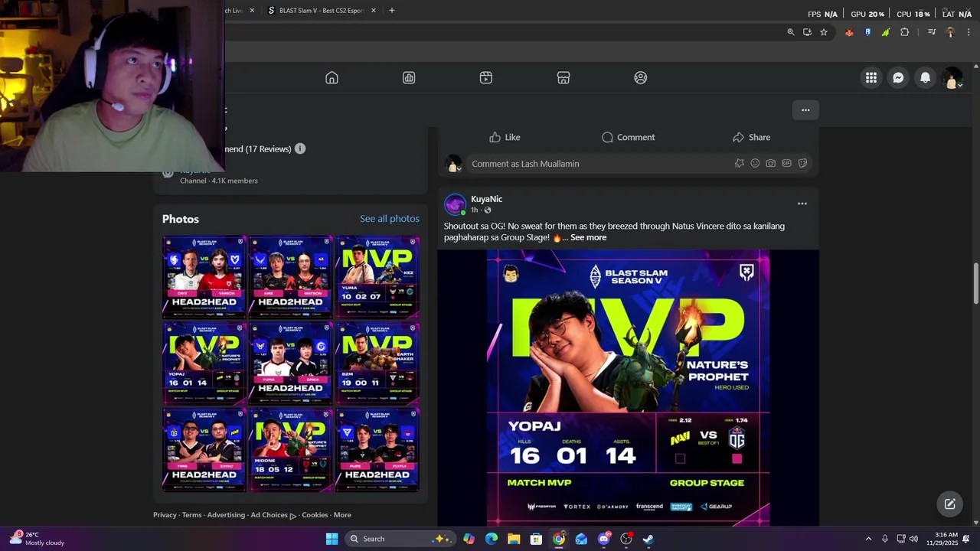Open the Advertising footer link
The height and width of the screenshot is (551, 980).
point(226,515)
